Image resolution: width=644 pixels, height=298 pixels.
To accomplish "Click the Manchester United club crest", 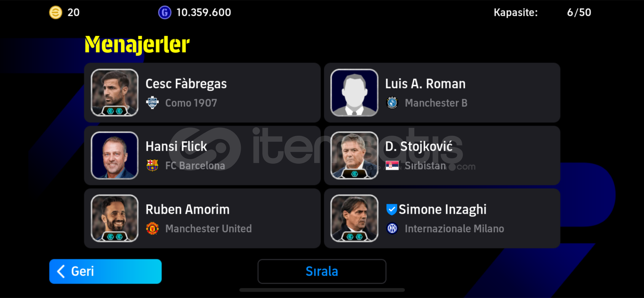I will point(152,228).
